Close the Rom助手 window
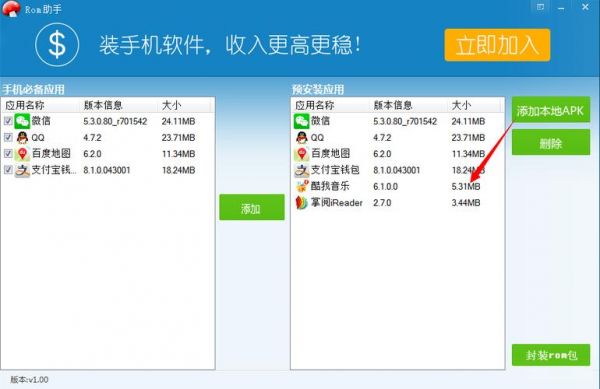Image resolution: width=600 pixels, height=389 pixels. [x=585, y=7]
